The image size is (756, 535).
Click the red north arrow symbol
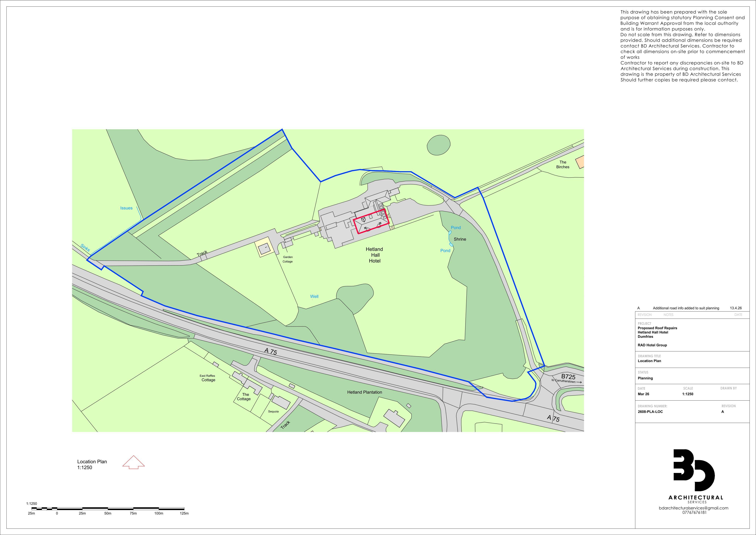pos(133,462)
